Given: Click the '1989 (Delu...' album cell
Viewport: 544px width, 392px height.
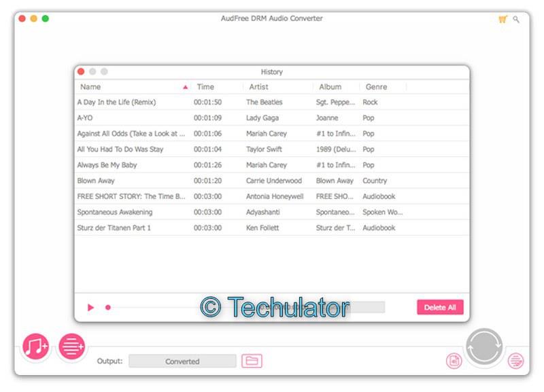Looking at the screenshot, I should [335, 149].
